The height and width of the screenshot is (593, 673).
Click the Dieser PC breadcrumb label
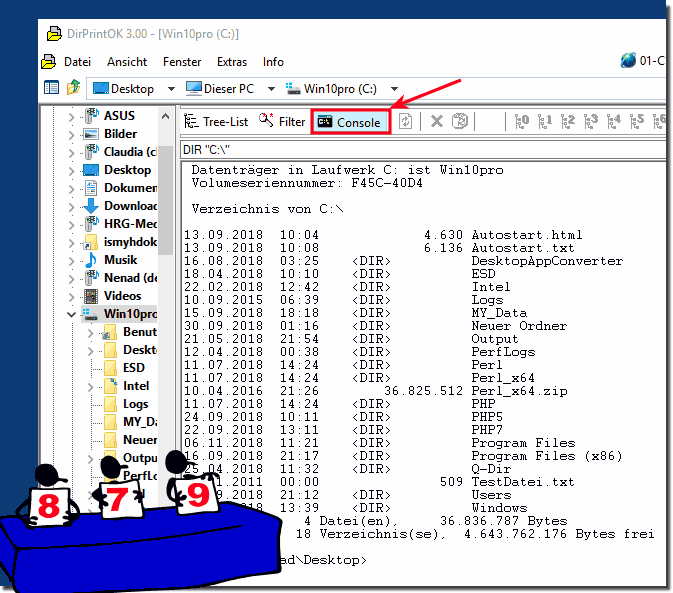(x=229, y=89)
